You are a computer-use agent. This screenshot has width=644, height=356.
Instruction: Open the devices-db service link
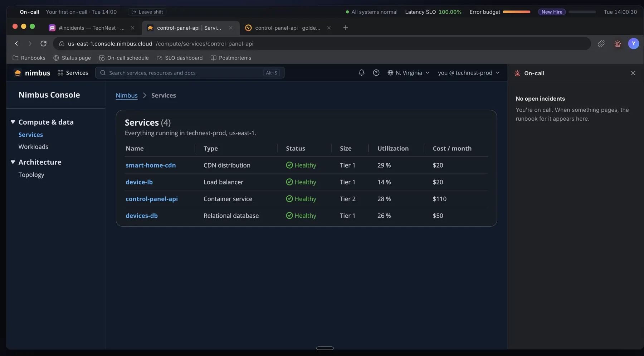(142, 216)
